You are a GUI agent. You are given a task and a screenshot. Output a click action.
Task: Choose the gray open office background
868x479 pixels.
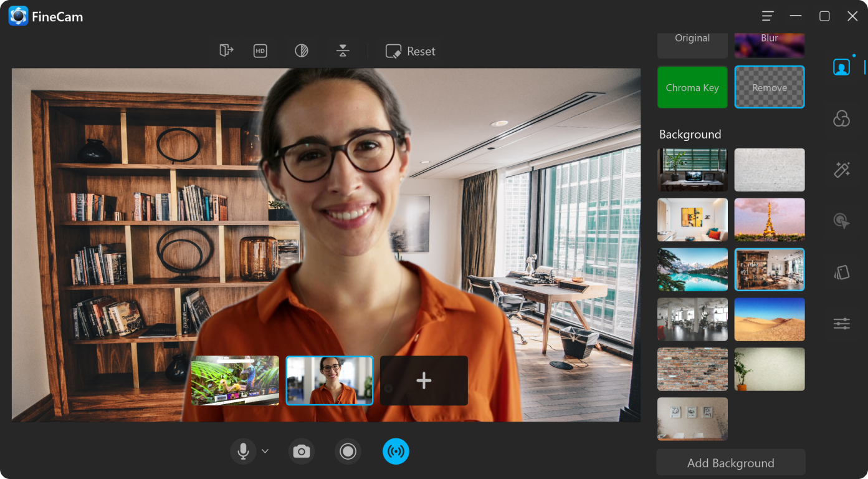pos(692,319)
